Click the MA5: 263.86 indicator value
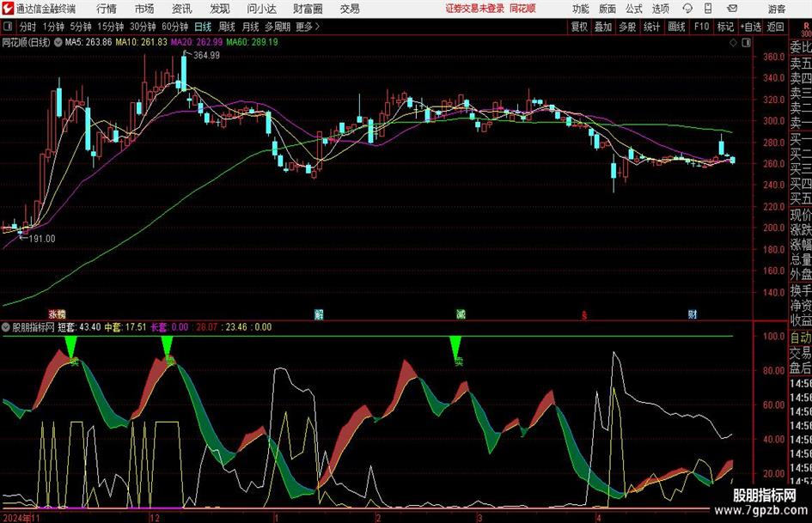 [x=88, y=42]
